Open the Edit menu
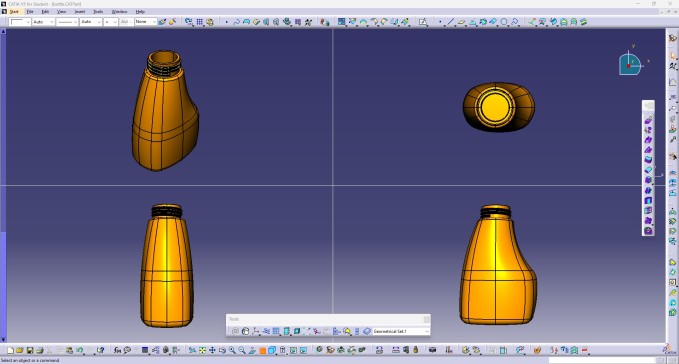 (x=45, y=12)
